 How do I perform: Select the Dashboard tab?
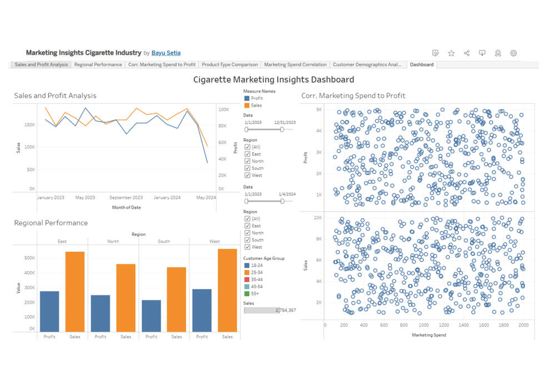coord(422,65)
